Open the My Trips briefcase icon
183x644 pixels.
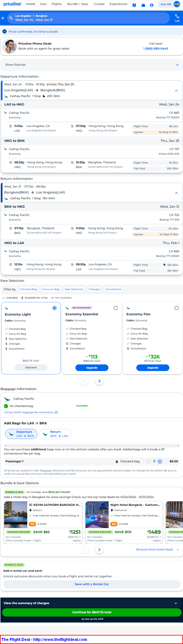(143, 5)
